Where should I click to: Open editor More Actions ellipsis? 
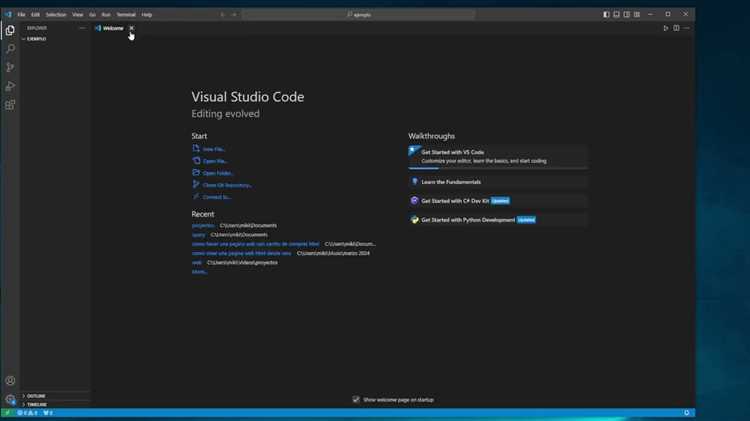tap(687, 28)
